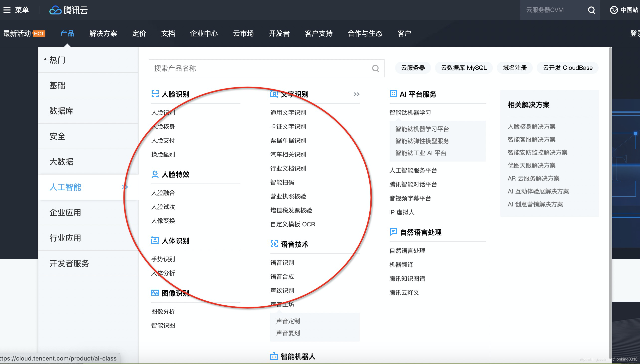Screen dimensions: 640x364
Task: Click the smart robot category icon
Action: point(274,356)
